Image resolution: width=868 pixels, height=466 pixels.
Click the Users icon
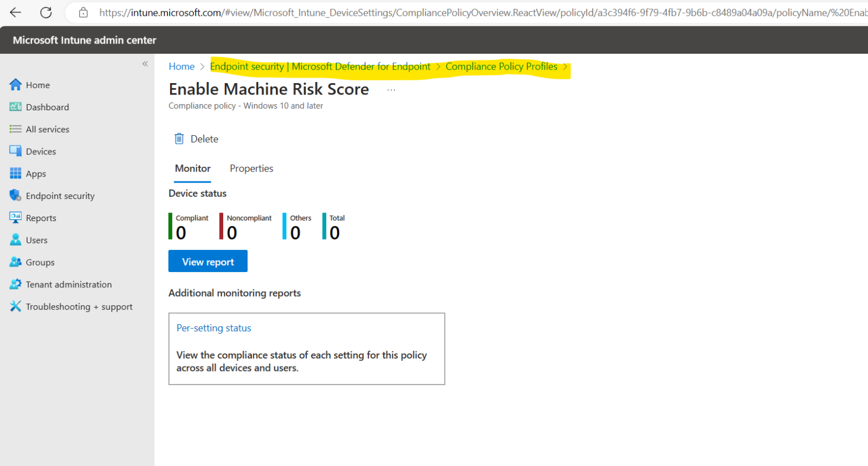(x=16, y=239)
